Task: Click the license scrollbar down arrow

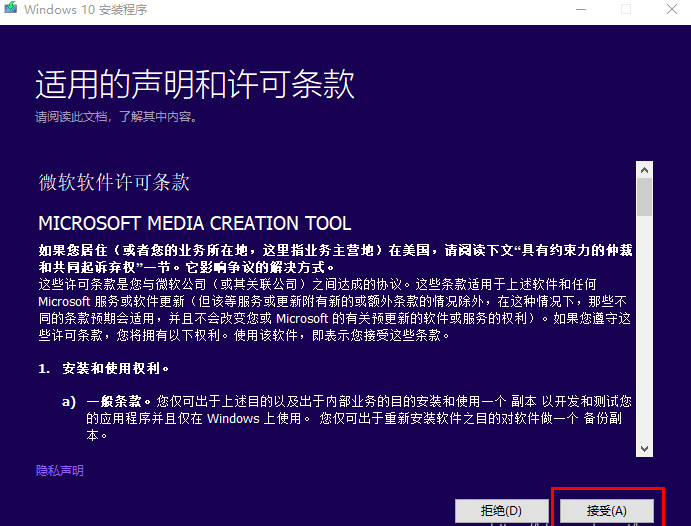Action: (644, 449)
